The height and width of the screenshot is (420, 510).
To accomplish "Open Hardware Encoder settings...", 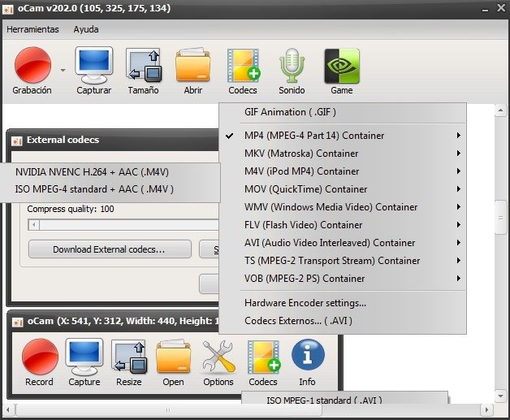I will coord(343,303).
